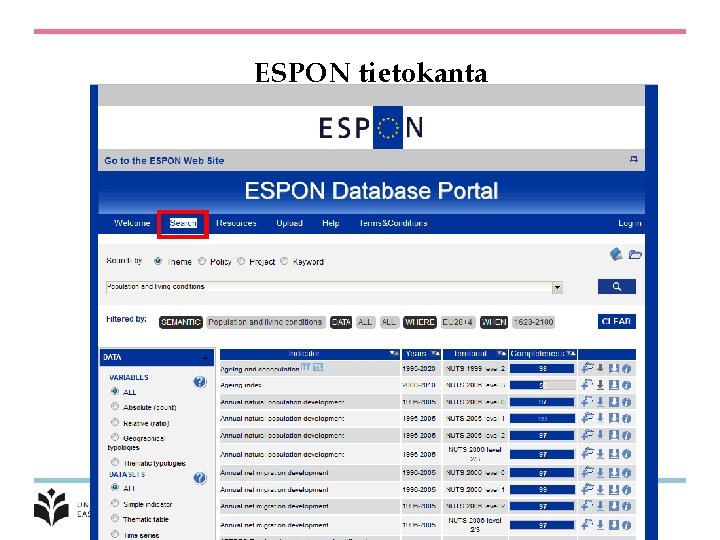Select ALL under VARIABLES
Image resolution: width=720 pixels, height=540 pixels.
click(115, 391)
